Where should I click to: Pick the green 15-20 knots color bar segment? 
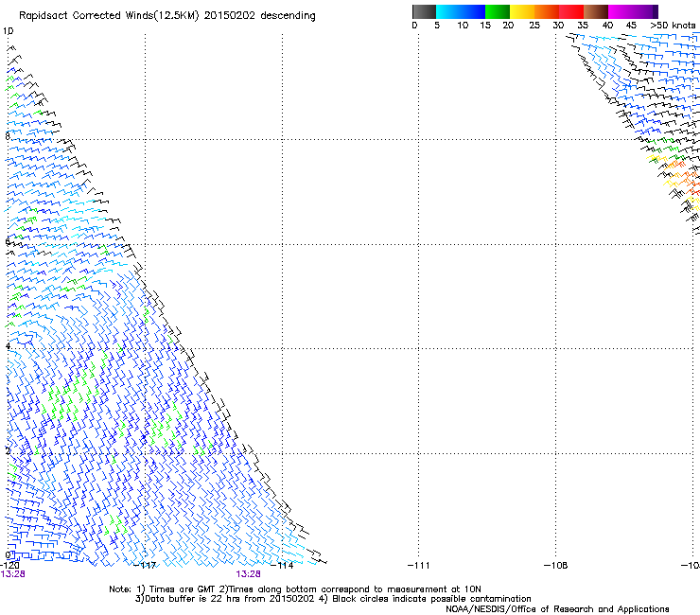[x=498, y=11]
